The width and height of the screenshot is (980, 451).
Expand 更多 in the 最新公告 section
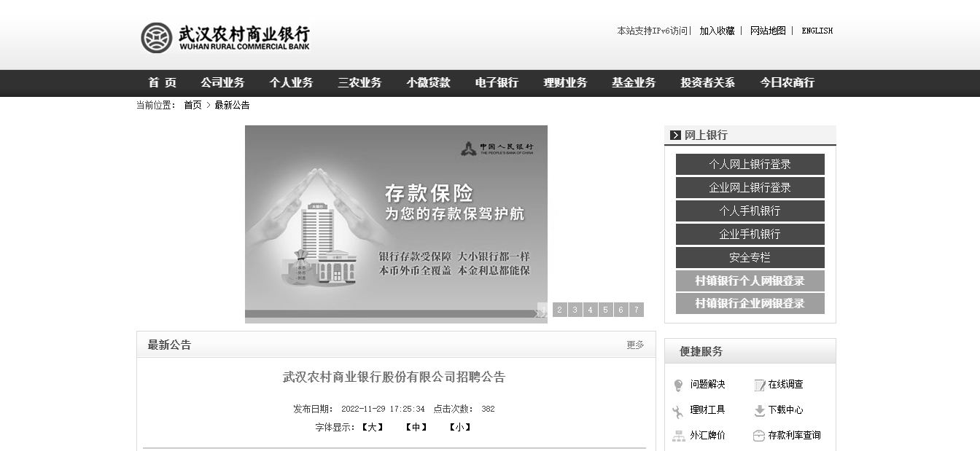pos(635,345)
